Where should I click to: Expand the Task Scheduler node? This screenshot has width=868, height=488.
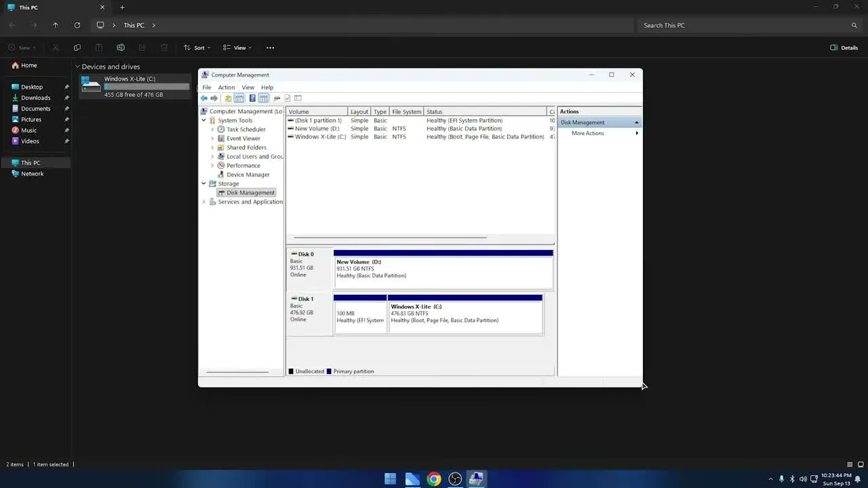click(x=212, y=129)
